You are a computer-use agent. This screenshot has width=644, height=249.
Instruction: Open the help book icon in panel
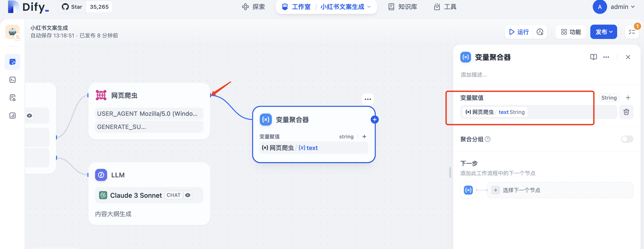click(x=593, y=57)
